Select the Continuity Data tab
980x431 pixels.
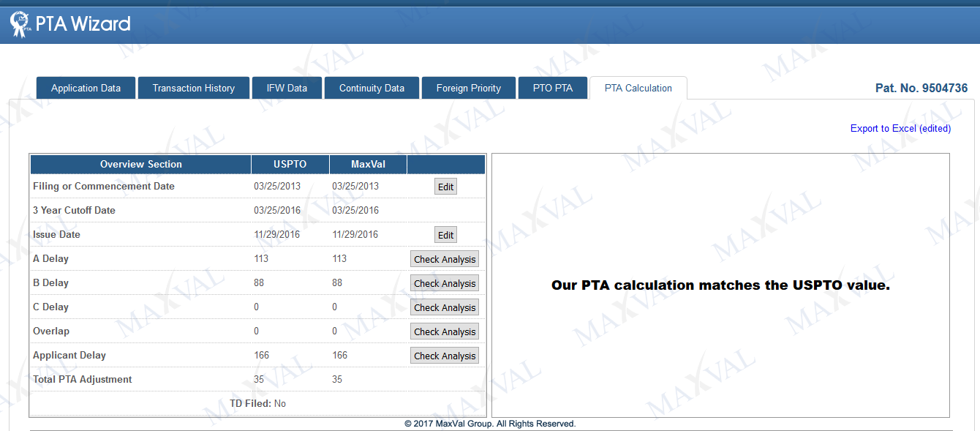(x=372, y=88)
